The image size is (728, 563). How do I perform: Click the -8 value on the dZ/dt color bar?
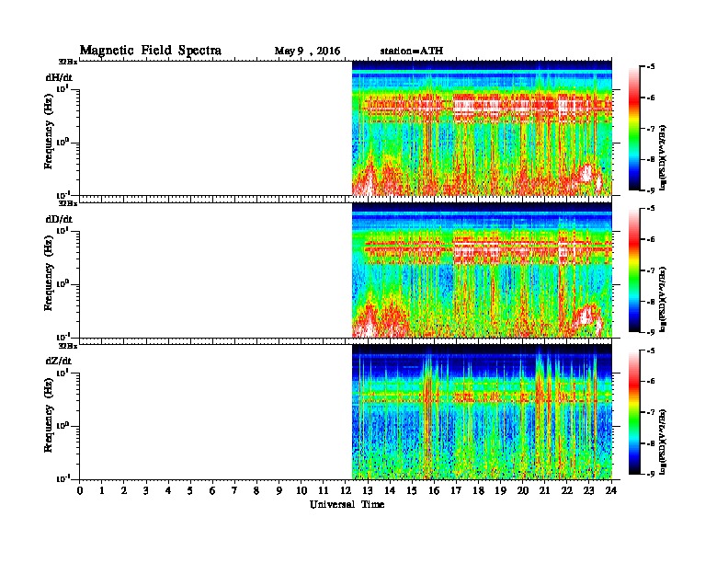point(651,443)
